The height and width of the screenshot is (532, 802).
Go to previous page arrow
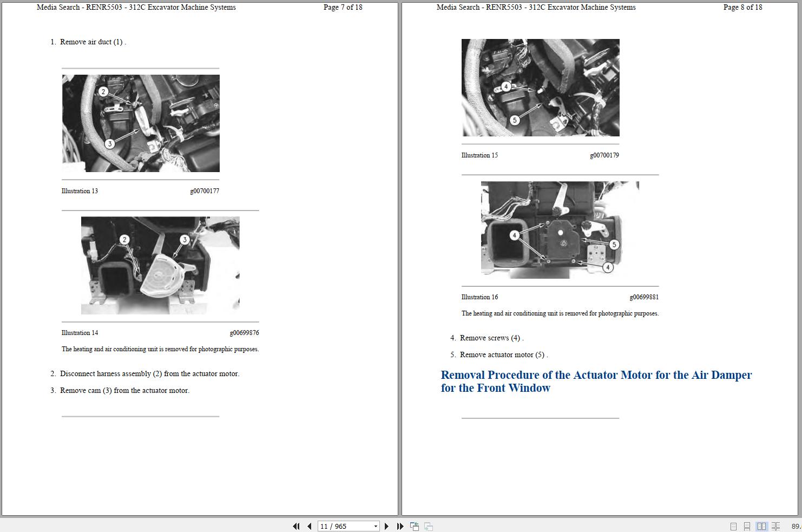(x=309, y=526)
